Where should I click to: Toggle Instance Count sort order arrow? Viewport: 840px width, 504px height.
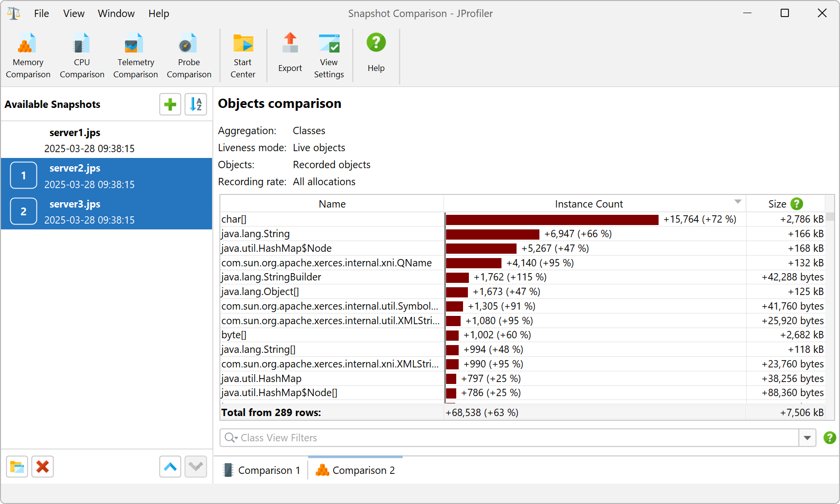click(738, 202)
